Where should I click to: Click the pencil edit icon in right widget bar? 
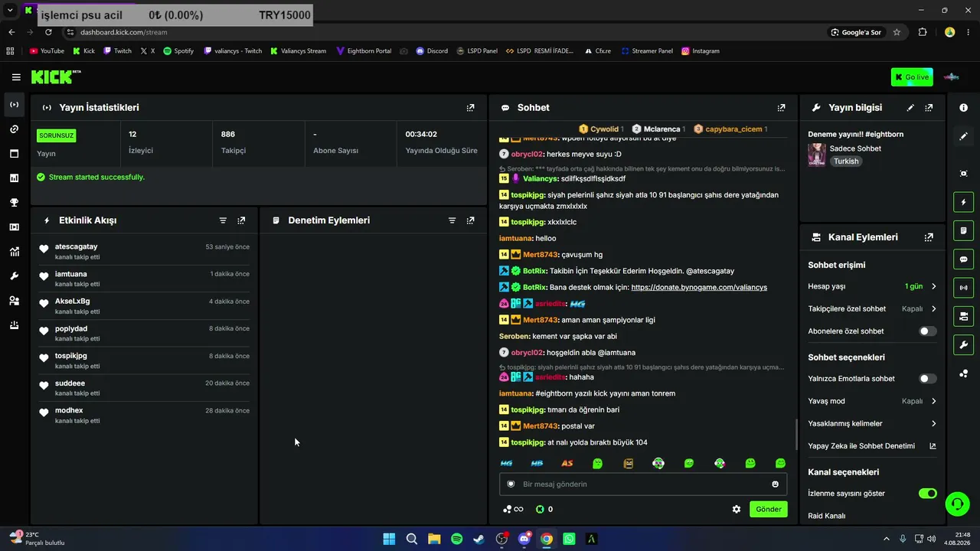[963, 136]
